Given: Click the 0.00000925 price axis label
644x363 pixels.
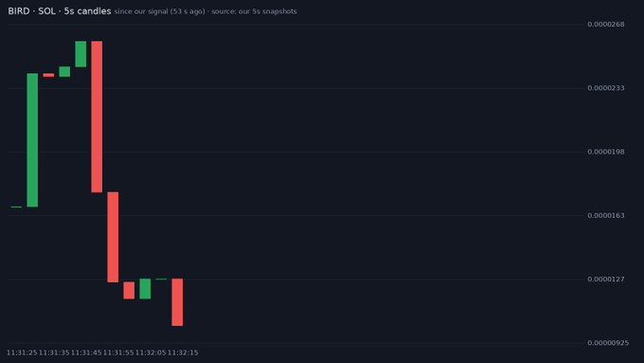Looking at the screenshot, I should pyautogui.click(x=608, y=343).
